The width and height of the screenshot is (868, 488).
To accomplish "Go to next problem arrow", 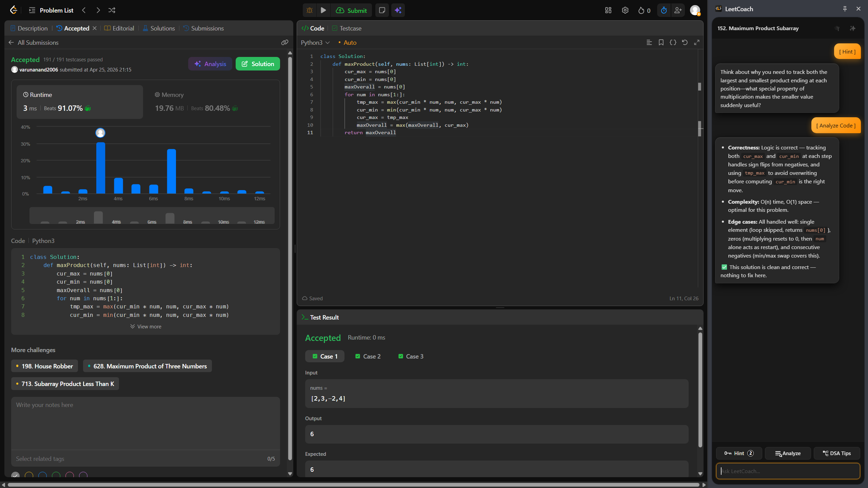I will [x=98, y=10].
